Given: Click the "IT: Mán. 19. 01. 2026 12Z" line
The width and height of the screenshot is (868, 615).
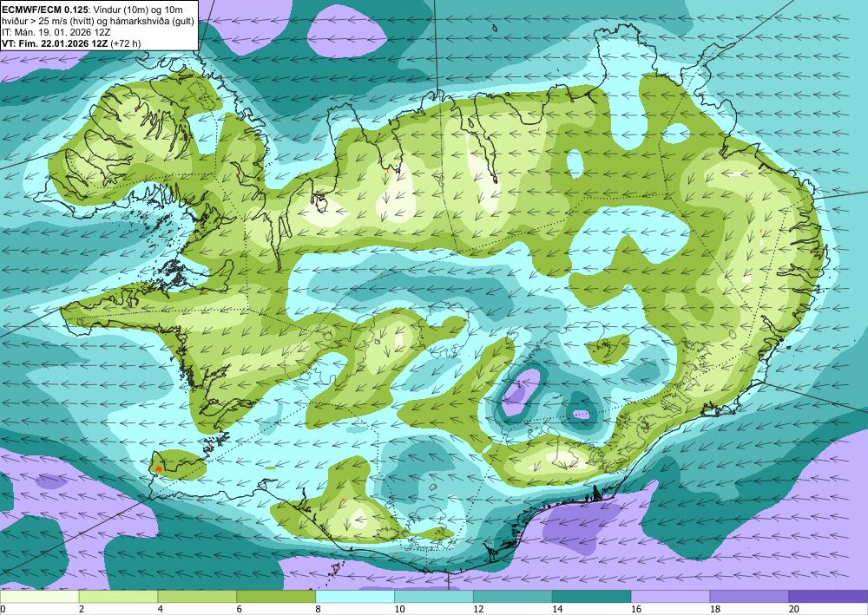Looking at the screenshot, I should pyautogui.click(x=56, y=32).
